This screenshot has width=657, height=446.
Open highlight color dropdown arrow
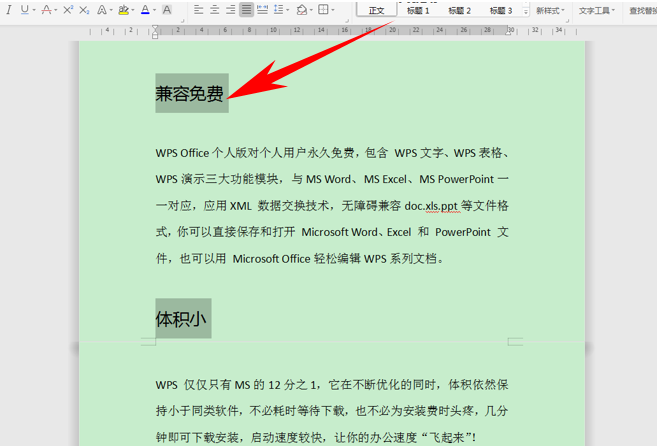[x=133, y=10]
